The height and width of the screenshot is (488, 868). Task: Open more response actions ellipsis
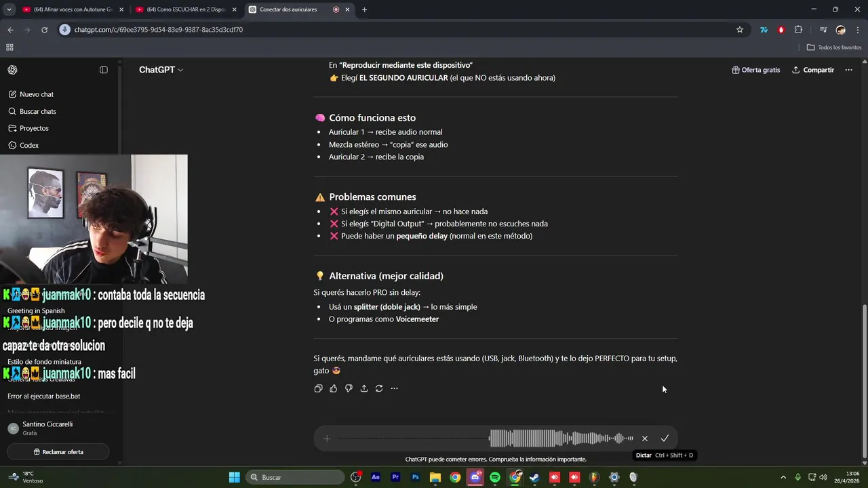click(x=394, y=388)
